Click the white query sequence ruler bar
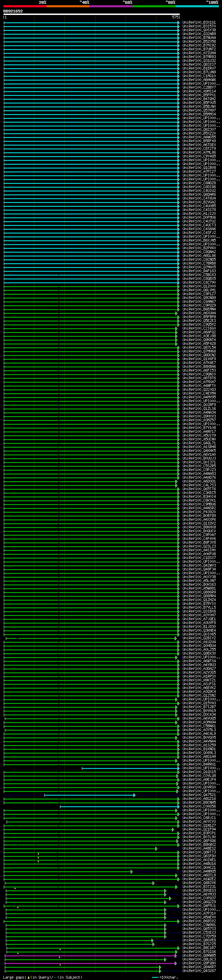 92,15
